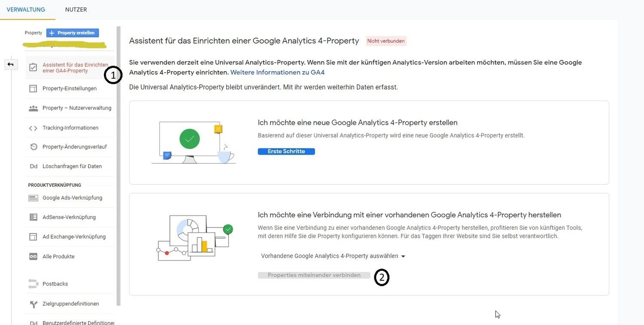Screen dimensions: 644x325
Task: Open Property-Einstellungen in the sidebar
Action: tap(70, 88)
